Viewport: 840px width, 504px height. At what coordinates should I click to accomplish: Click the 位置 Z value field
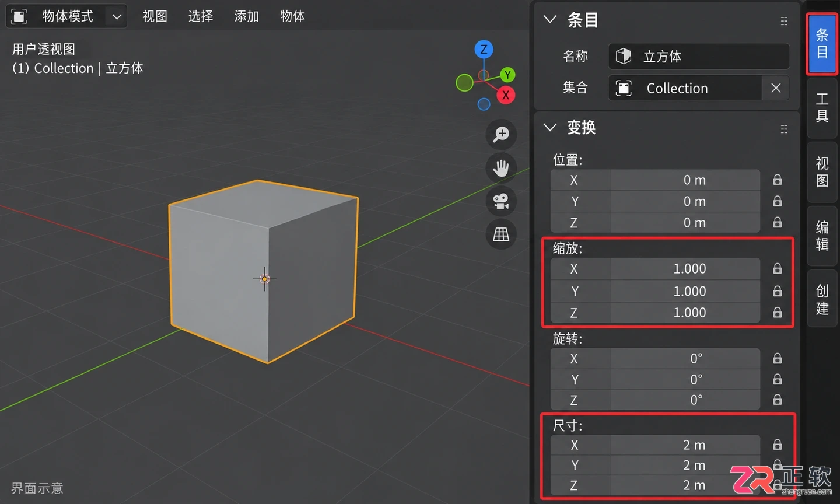coord(685,222)
